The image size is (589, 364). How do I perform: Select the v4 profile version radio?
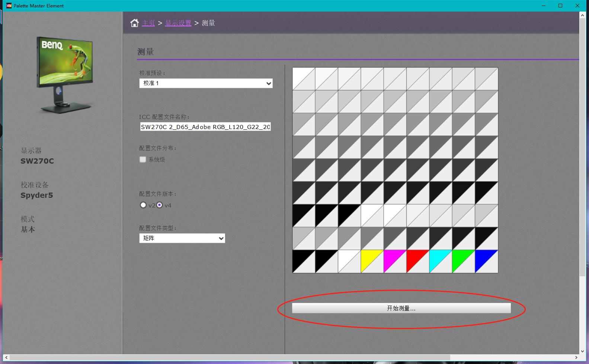click(160, 205)
